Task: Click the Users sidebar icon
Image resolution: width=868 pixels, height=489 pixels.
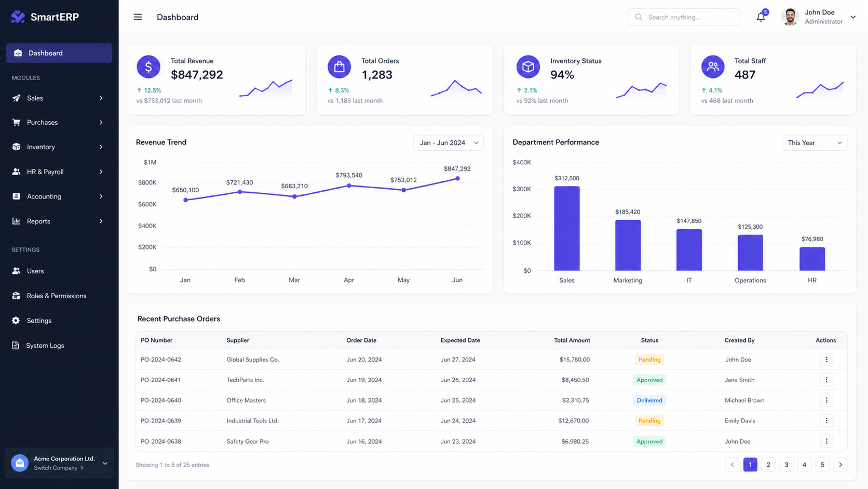Action: 17,271
